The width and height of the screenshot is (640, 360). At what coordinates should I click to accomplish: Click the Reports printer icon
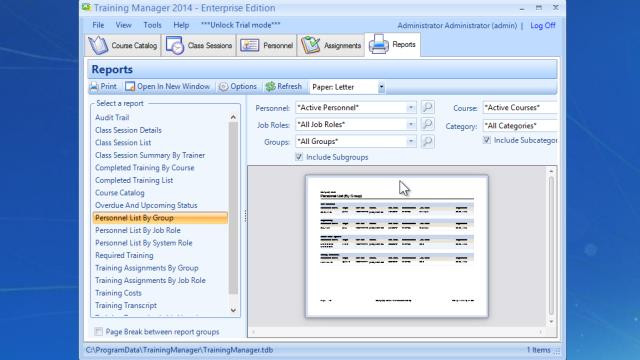click(378, 44)
